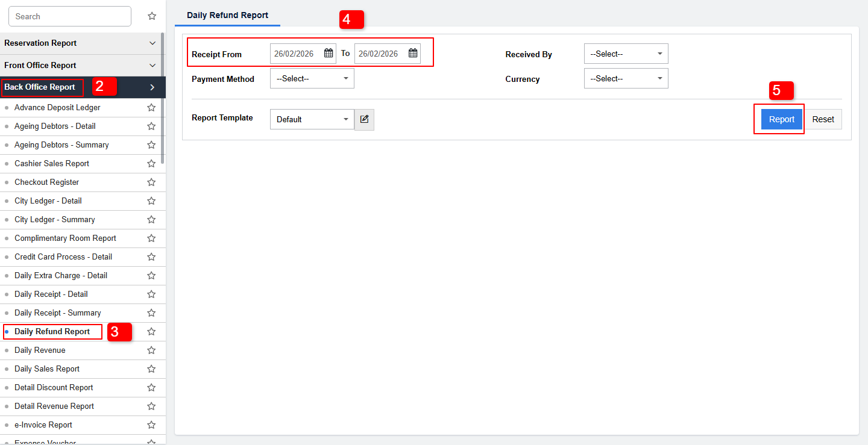Star the Complimentary Room Report
The width and height of the screenshot is (868, 445).
point(151,238)
